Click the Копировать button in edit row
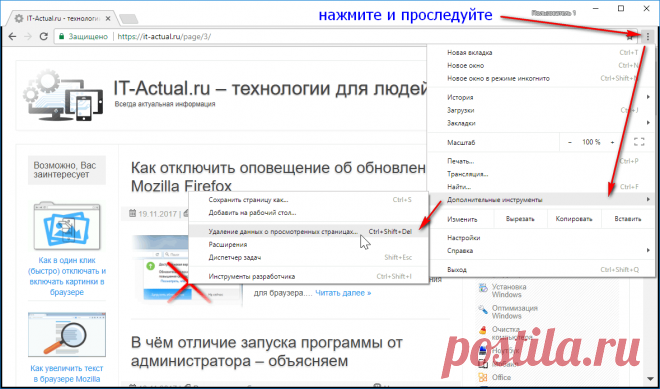 574,219
